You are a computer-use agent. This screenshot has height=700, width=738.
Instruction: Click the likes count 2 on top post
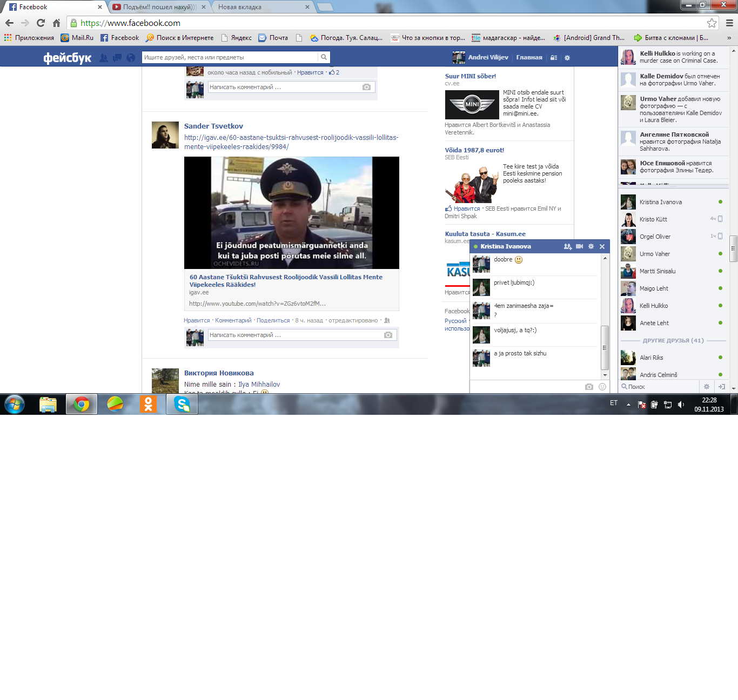[x=334, y=72]
